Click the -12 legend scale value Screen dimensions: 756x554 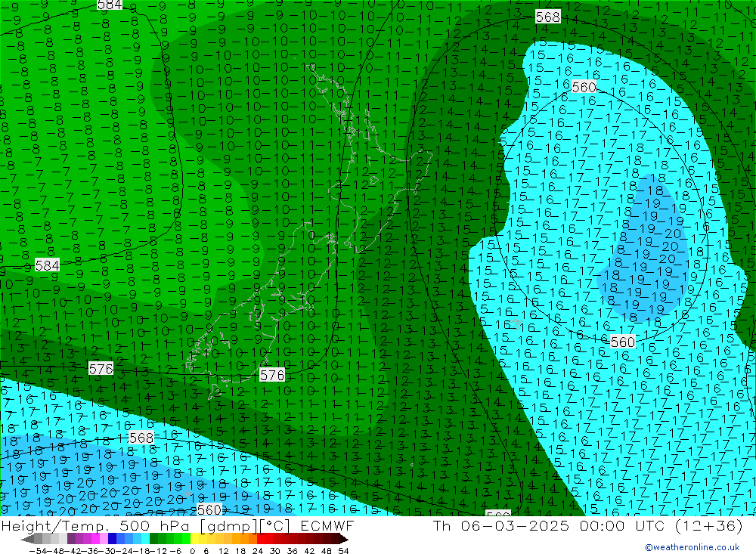(x=158, y=551)
